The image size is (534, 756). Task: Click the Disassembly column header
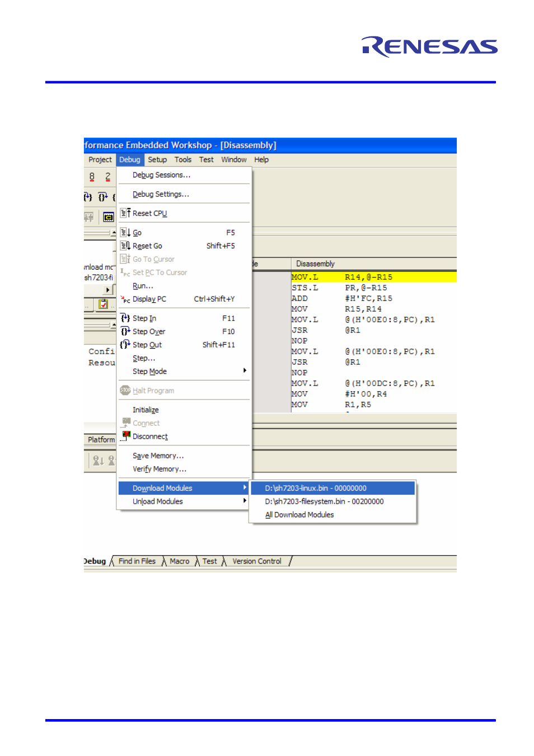tap(374, 264)
